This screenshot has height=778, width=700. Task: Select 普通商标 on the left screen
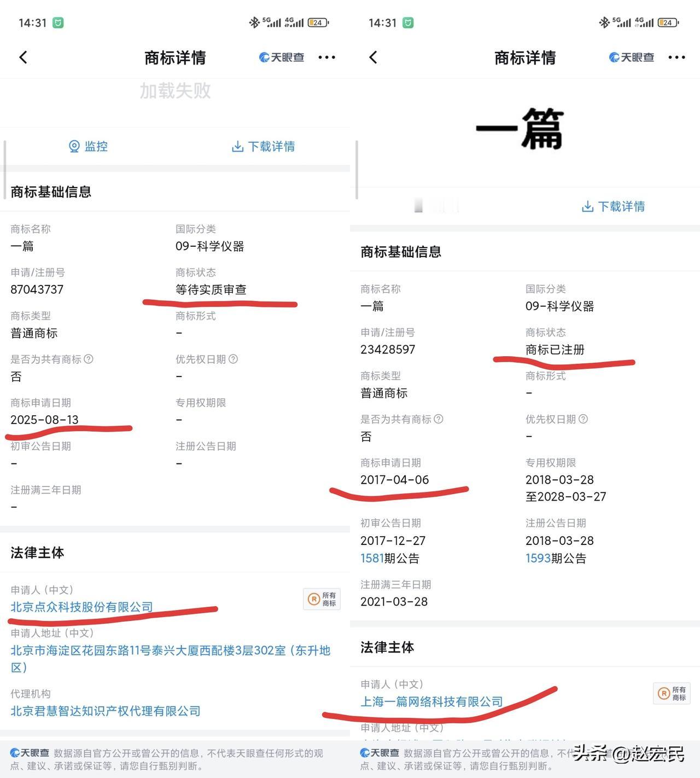click(34, 333)
